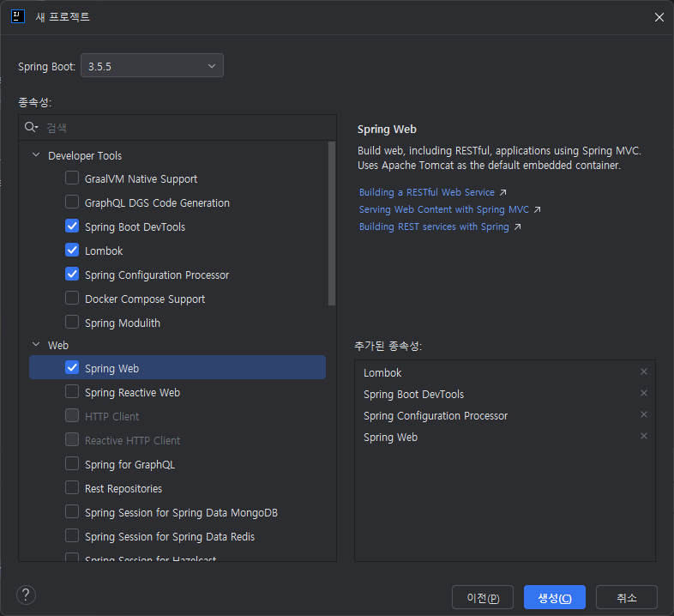This screenshot has height=616, width=674.
Task: Select Spring Web in added dependencies list
Action: (390, 438)
